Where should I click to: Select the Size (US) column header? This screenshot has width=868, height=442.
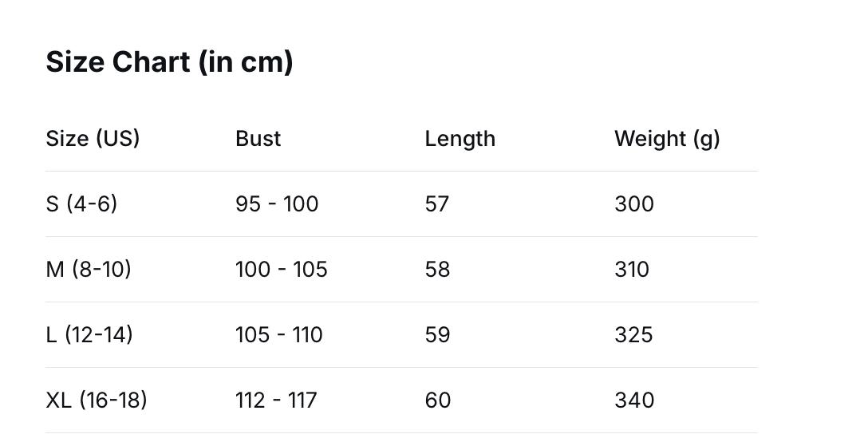[93, 139]
